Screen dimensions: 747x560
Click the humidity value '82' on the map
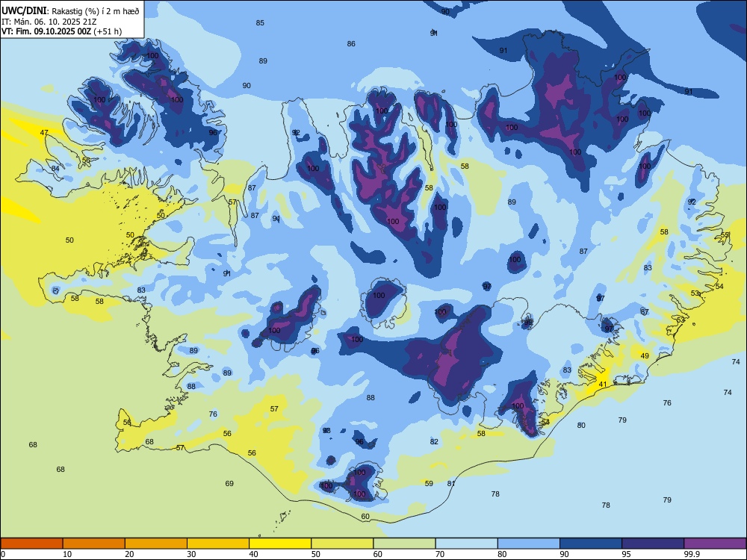pos(434,441)
